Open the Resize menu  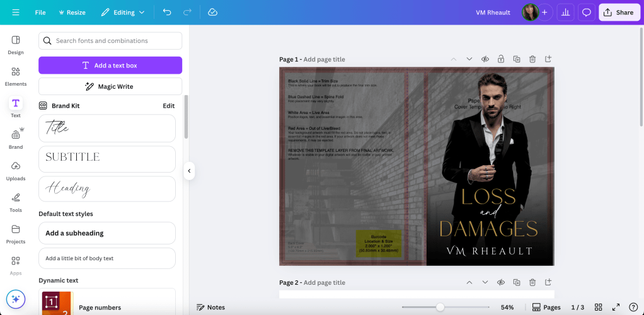pyautogui.click(x=72, y=13)
